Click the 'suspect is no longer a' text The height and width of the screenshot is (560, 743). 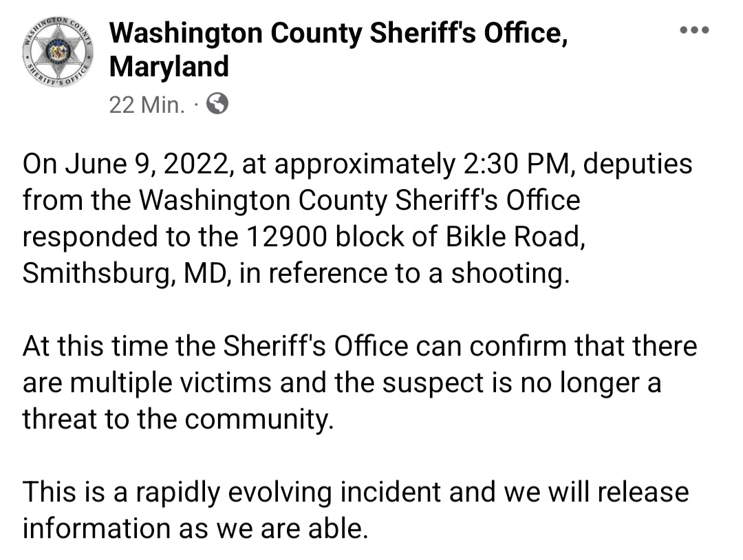(x=521, y=383)
